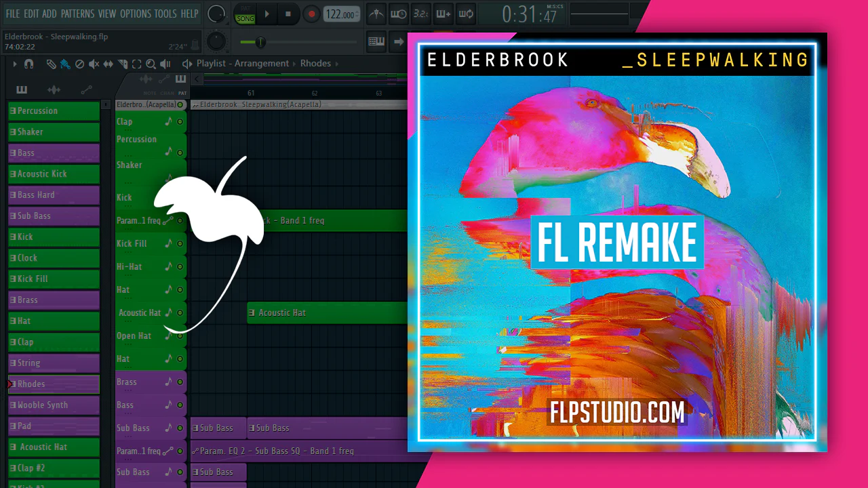Image resolution: width=868 pixels, height=488 pixels.
Task: Click the automation icon above CHAN label
Action: 163,80
